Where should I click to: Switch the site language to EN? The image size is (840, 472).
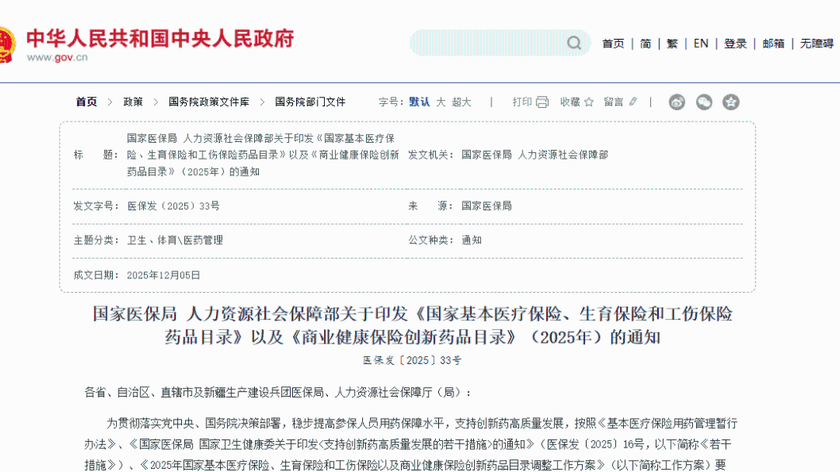point(701,44)
